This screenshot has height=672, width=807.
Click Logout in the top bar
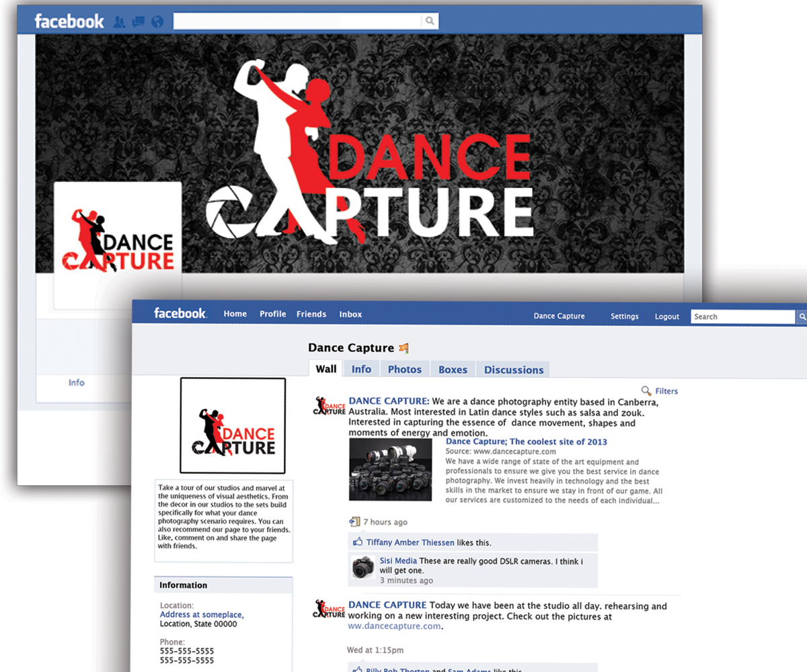(666, 316)
